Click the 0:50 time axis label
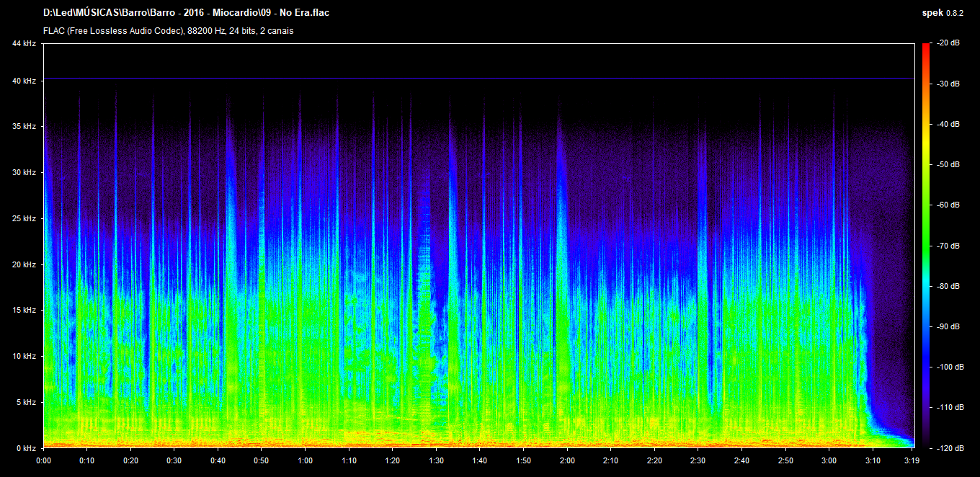The width and height of the screenshot is (980, 477). (261, 460)
